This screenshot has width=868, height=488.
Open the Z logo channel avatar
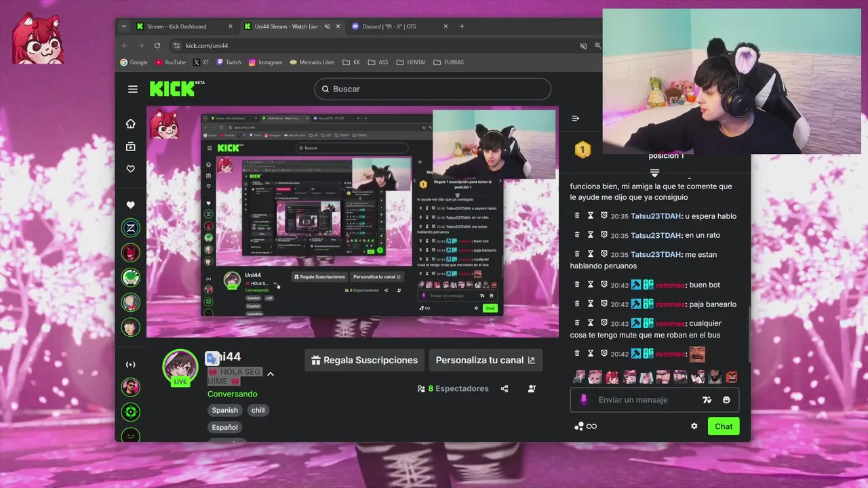tap(131, 228)
